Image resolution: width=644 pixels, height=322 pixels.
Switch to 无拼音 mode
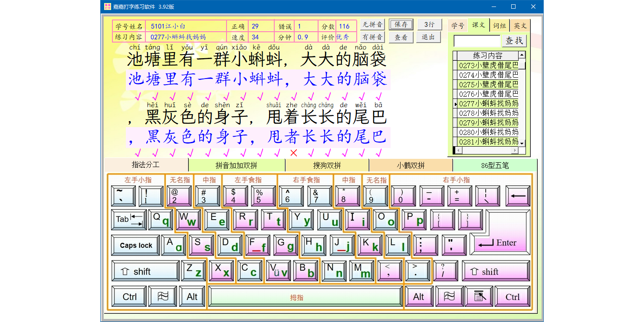click(x=372, y=25)
